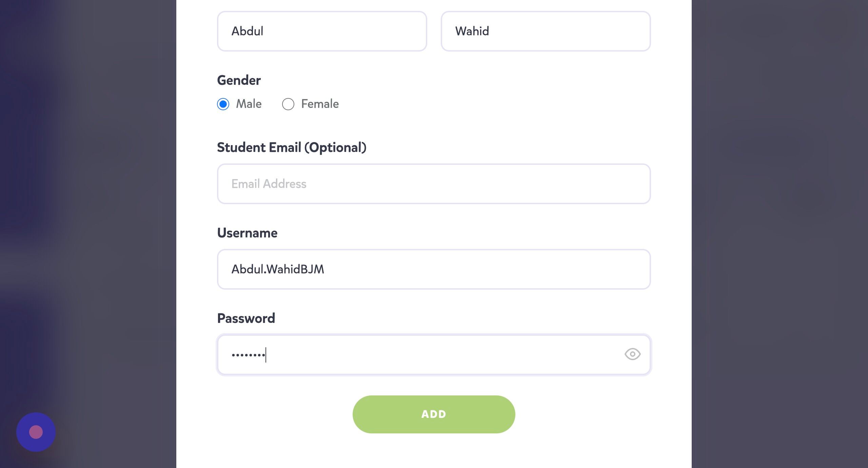Click the Username field with Abdul.WahidBJM
The width and height of the screenshot is (868, 468).
point(434,269)
